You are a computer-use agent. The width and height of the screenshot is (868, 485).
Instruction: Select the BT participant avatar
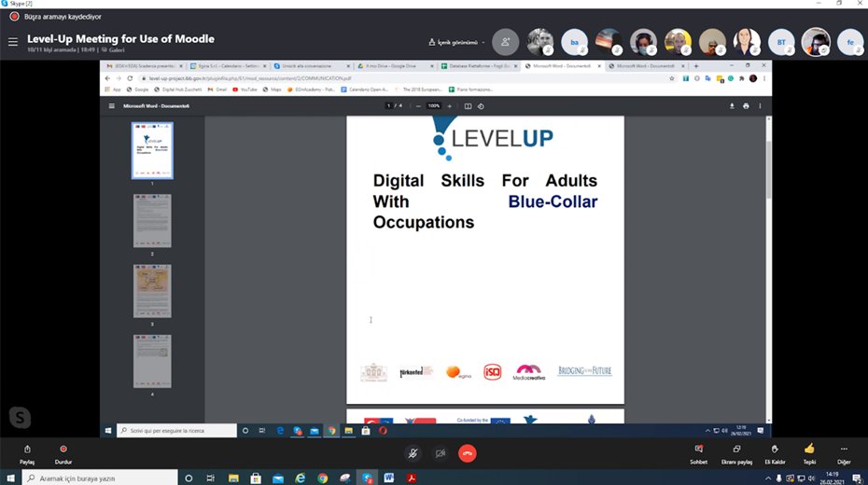pyautogui.click(x=780, y=42)
